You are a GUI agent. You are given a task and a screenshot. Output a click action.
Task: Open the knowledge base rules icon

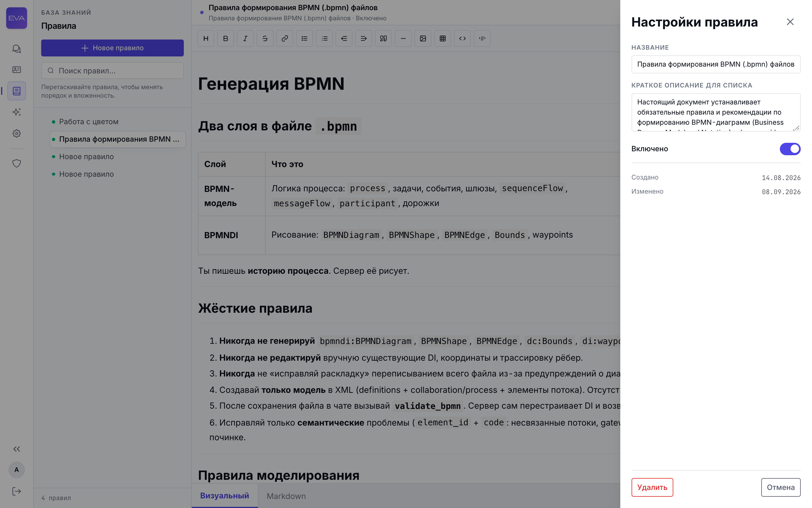[x=16, y=91]
